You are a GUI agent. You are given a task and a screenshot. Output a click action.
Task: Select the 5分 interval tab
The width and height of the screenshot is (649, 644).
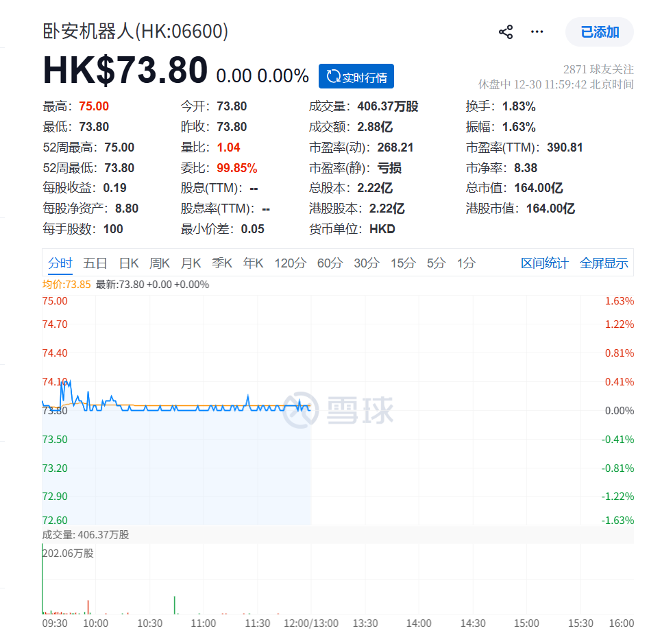[x=436, y=263]
